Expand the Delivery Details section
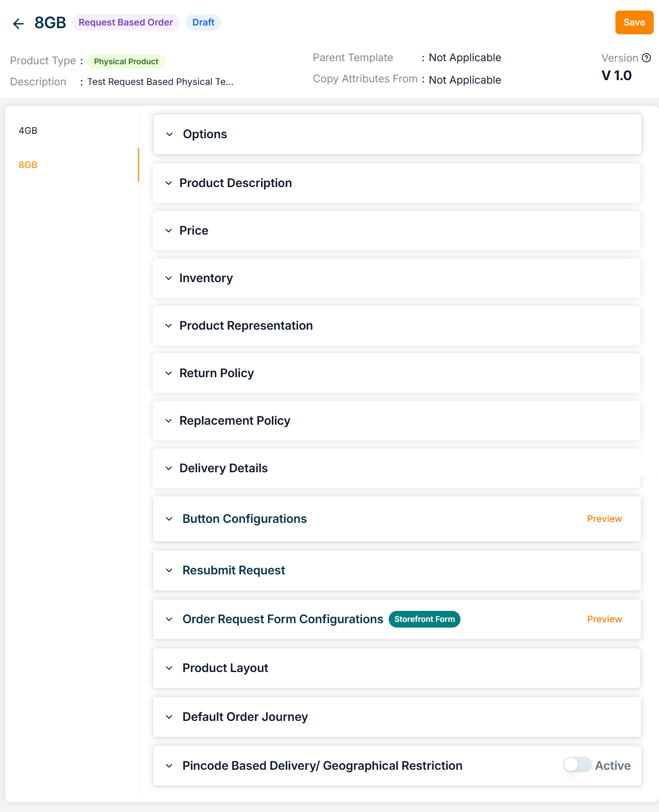The height and width of the screenshot is (812, 659). pyautogui.click(x=223, y=468)
